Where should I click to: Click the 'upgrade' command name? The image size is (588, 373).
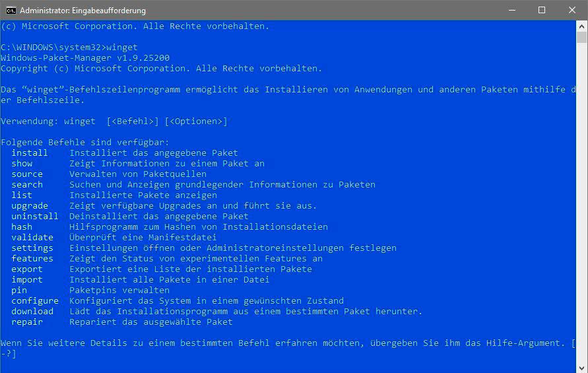tap(30, 205)
